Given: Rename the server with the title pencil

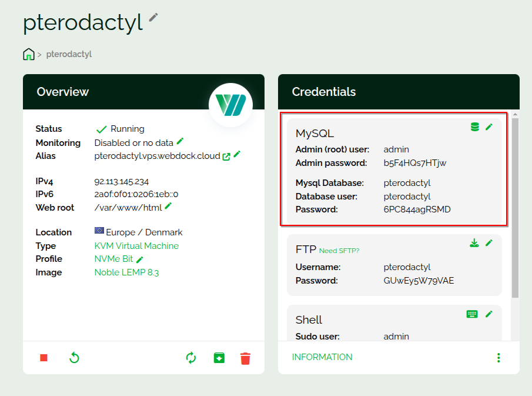Looking at the screenshot, I should point(153,17).
